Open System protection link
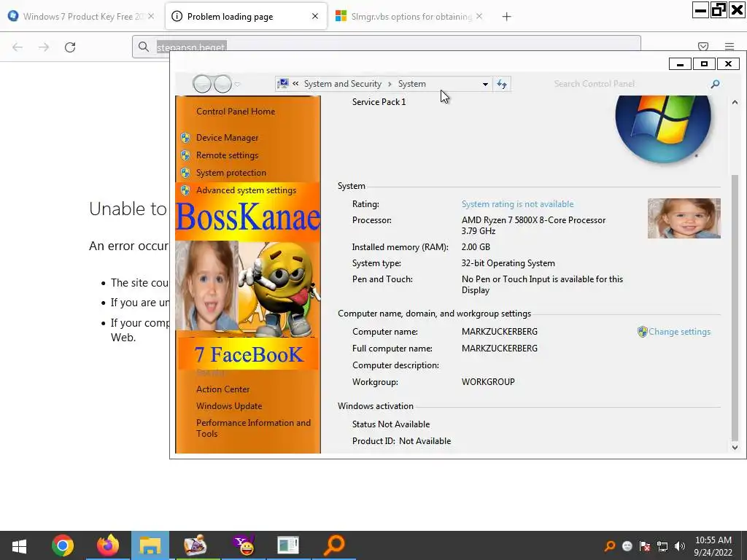The height and width of the screenshot is (560, 747). [231, 173]
